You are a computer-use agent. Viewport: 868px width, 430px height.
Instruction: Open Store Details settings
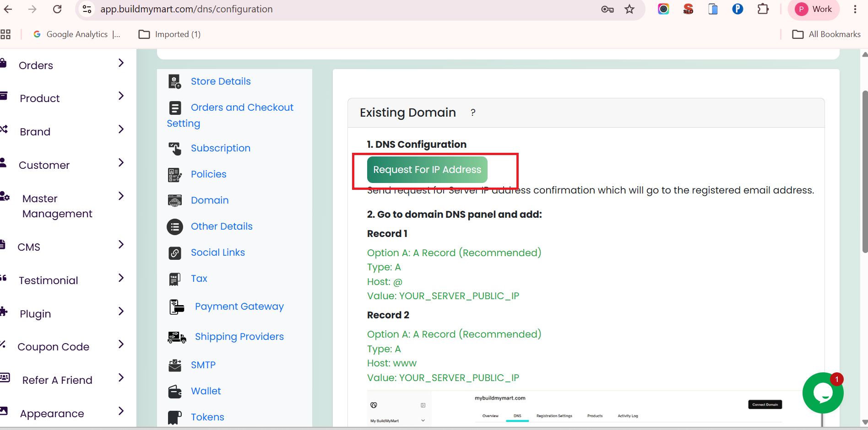pyautogui.click(x=221, y=81)
